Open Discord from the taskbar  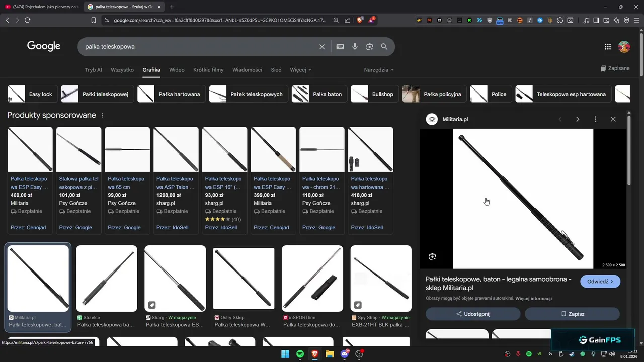[345, 354]
